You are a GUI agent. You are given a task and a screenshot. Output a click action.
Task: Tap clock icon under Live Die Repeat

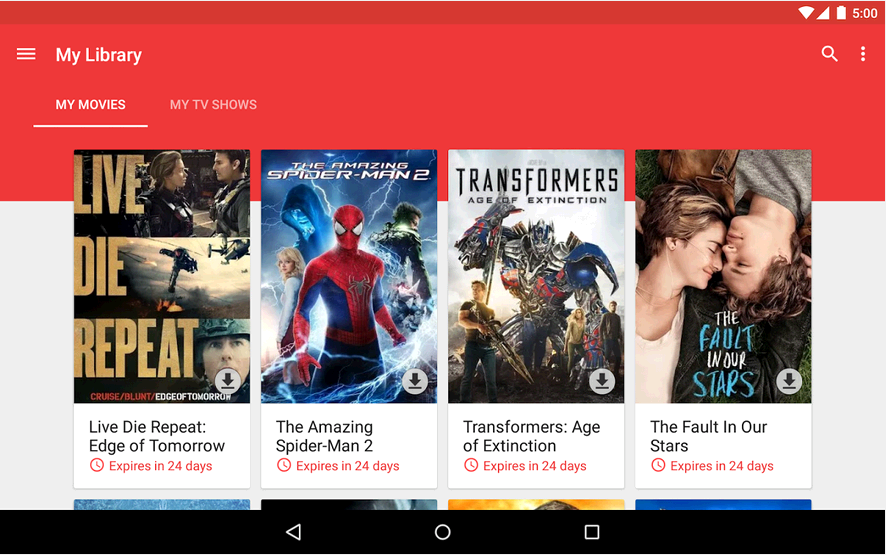[x=97, y=465]
